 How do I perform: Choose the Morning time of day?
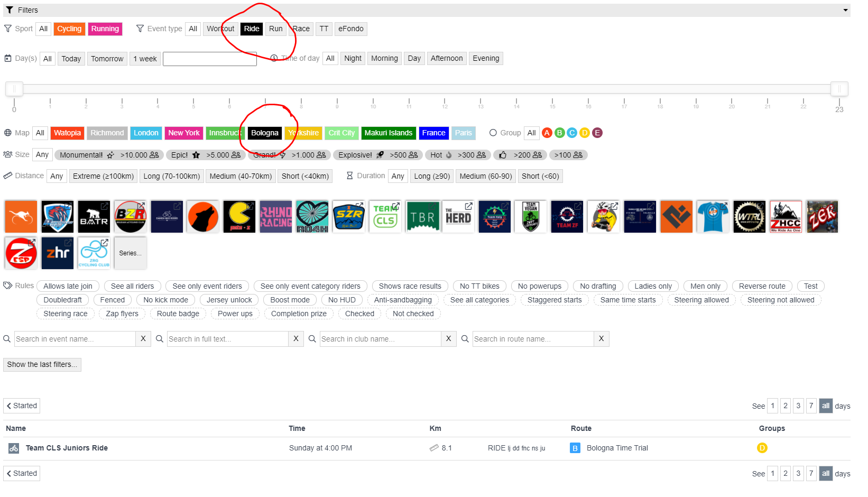pos(384,58)
